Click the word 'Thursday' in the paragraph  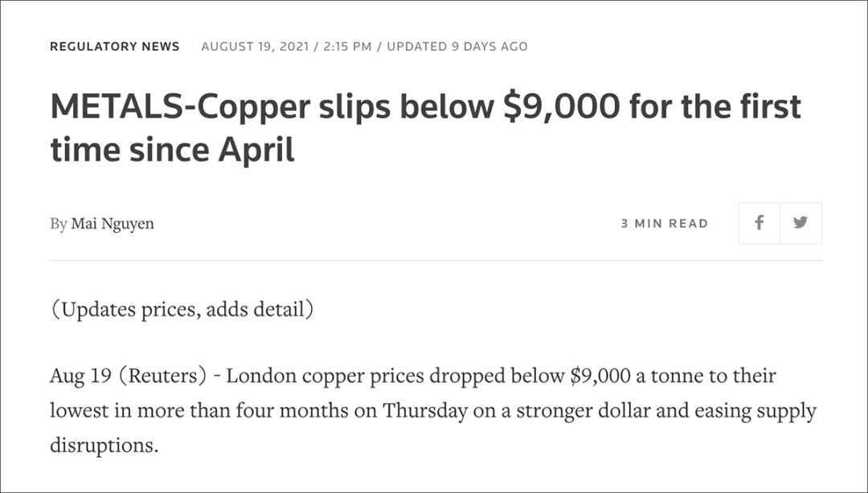point(424,410)
